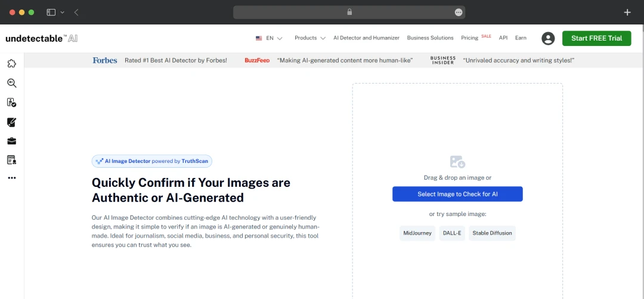This screenshot has height=299, width=644.
Task: Open AI Detector and Humanizer page
Action: (x=366, y=38)
